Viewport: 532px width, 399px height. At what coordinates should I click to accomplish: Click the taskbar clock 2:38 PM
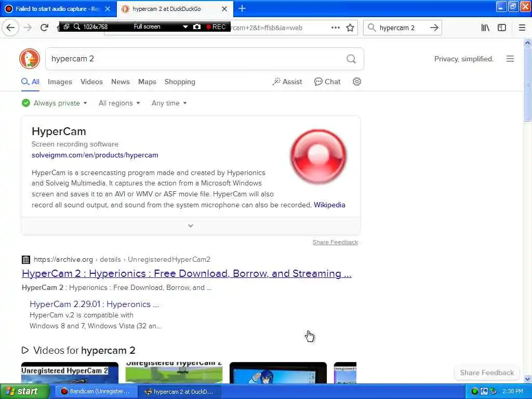[x=513, y=392]
